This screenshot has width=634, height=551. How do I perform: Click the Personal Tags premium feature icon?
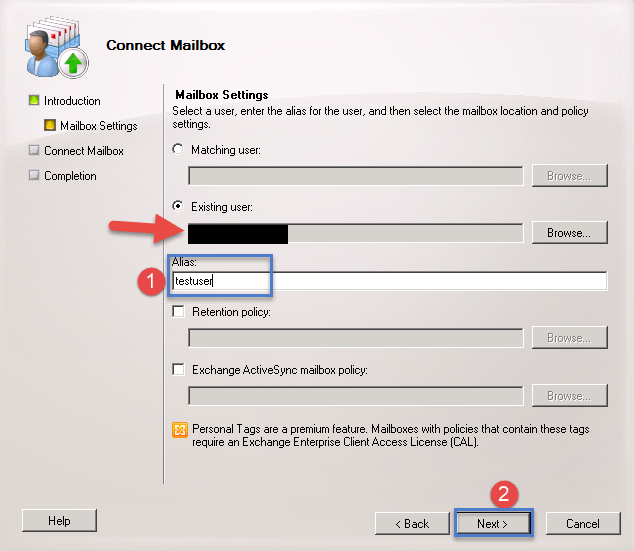point(180,430)
